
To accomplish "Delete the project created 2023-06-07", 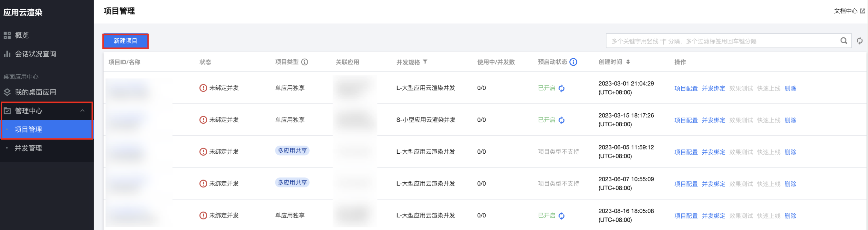I will [x=790, y=184].
